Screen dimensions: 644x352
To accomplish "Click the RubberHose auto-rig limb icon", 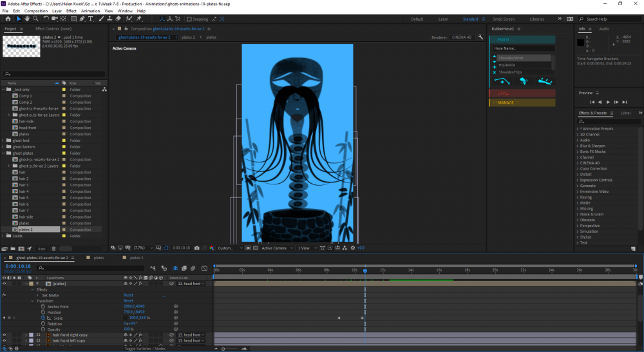I will [545, 81].
